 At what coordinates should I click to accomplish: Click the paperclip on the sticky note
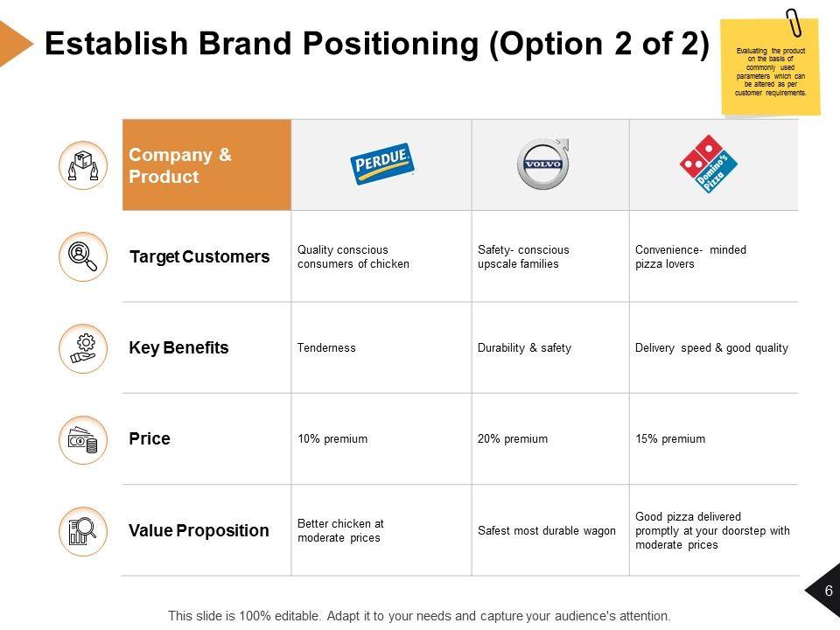pos(794,24)
